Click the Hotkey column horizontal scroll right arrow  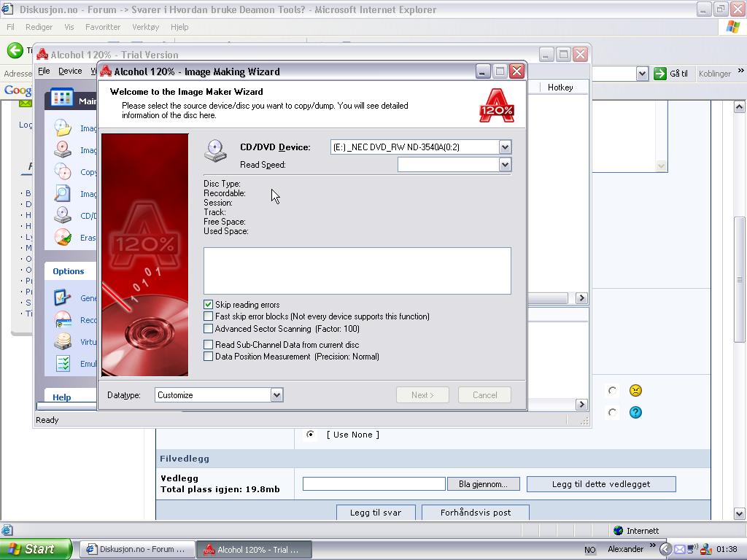581,298
